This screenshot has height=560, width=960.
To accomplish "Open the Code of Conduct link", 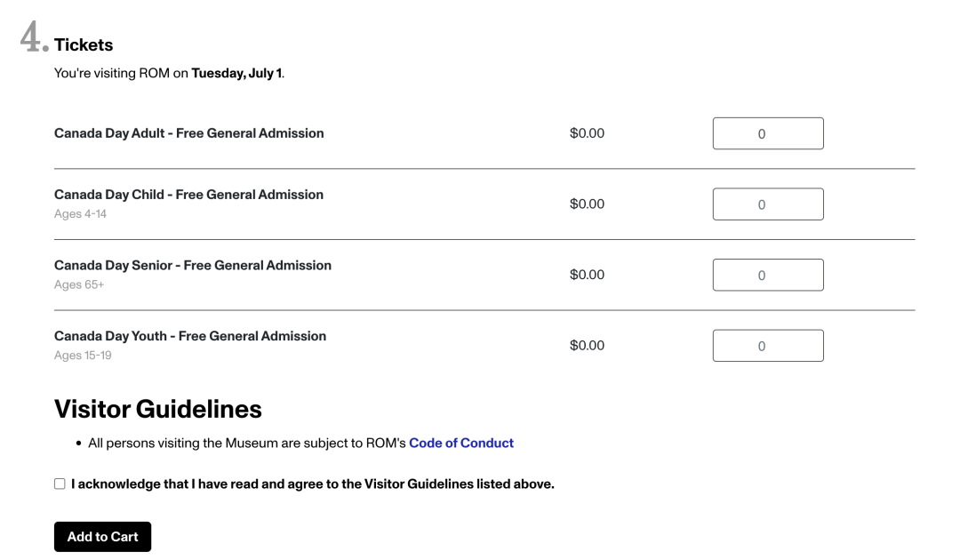I will point(461,443).
